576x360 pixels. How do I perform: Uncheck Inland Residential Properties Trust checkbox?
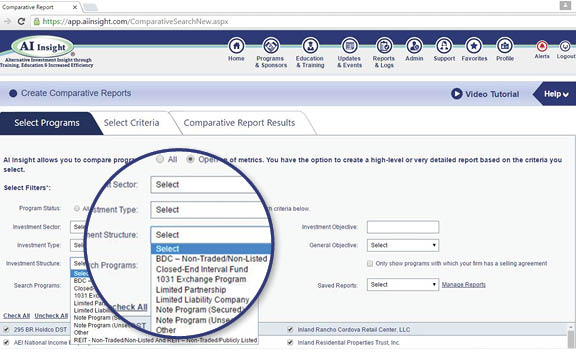coord(290,342)
